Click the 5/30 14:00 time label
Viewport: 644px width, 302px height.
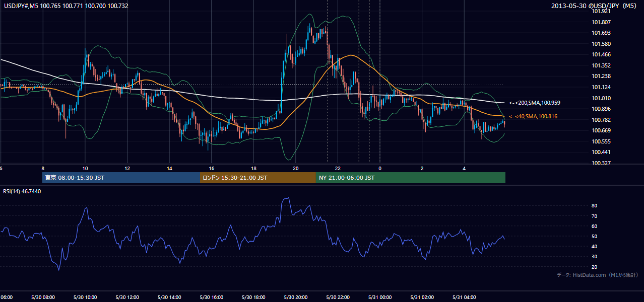pyautogui.click(x=169, y=297)
